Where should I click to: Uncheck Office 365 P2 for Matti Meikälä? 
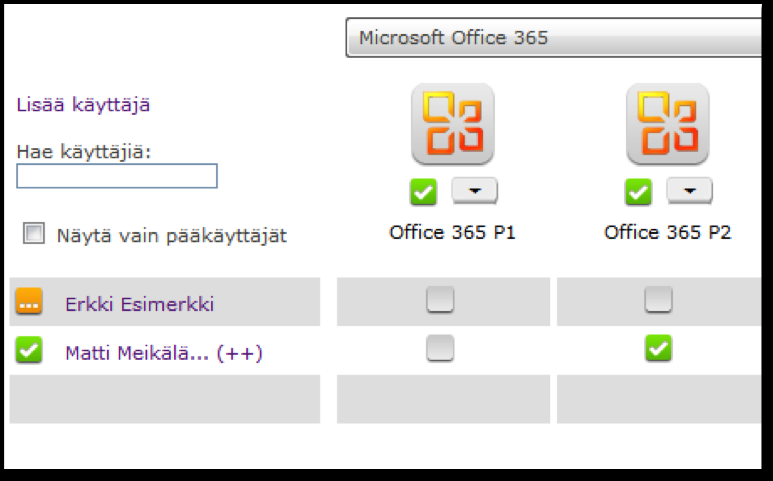[x=659, y=348]
